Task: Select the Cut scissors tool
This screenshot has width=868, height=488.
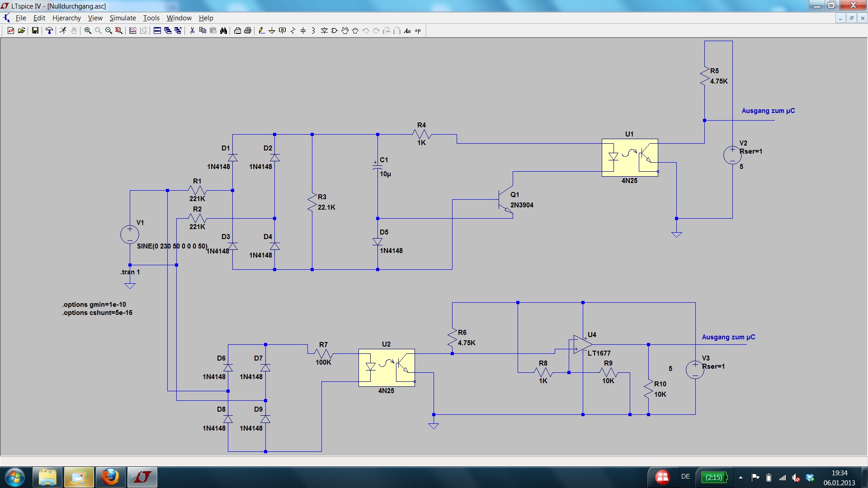Action: click(x=192, y=31)
